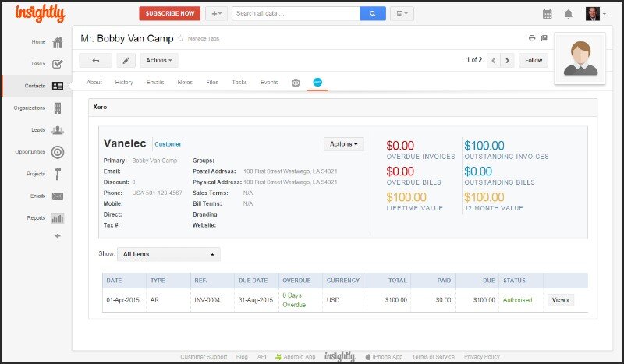Switch to the Notes tab
The width and height of the screenshot is (624, 364).
[x=185, y=82]
